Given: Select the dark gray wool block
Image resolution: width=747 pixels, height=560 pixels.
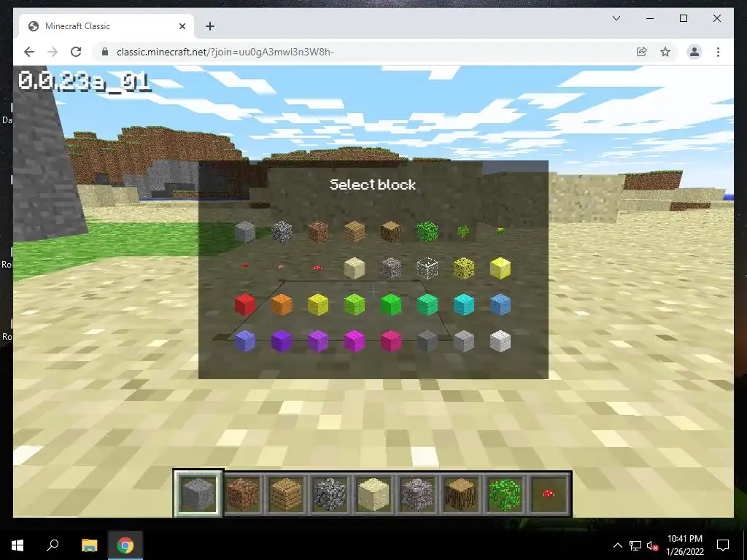Looking at the screenshot, I should [x=427, y=341].
